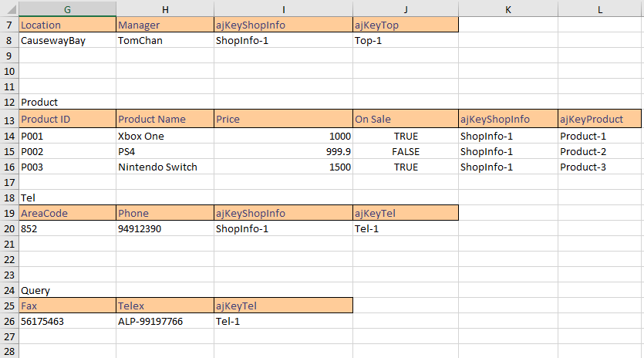644x358 pixels.
Task: Click the Xbox One cell
Action: pos(164,137)
